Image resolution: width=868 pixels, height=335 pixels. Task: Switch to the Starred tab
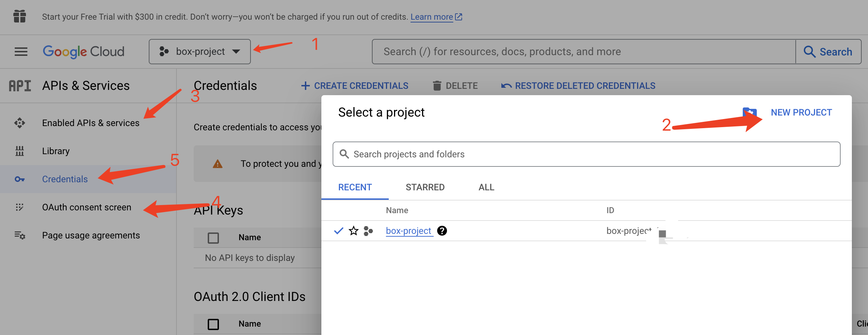(425, 187)
